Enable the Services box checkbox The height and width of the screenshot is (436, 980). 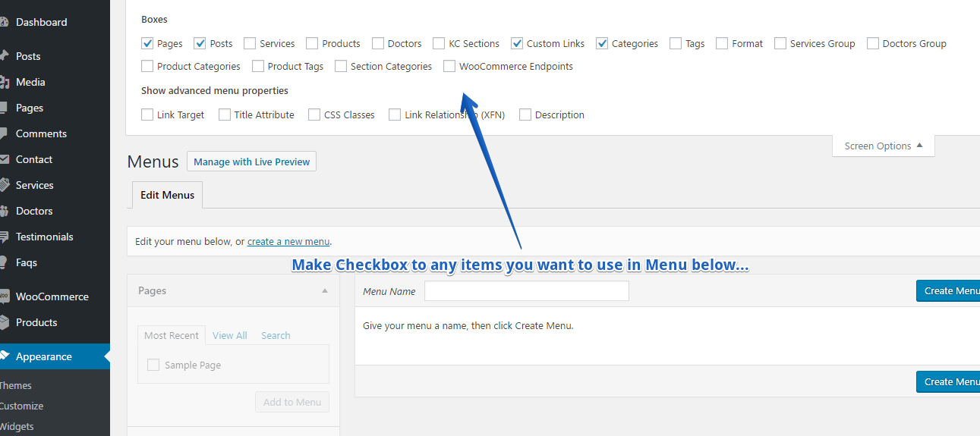(250, 43)
